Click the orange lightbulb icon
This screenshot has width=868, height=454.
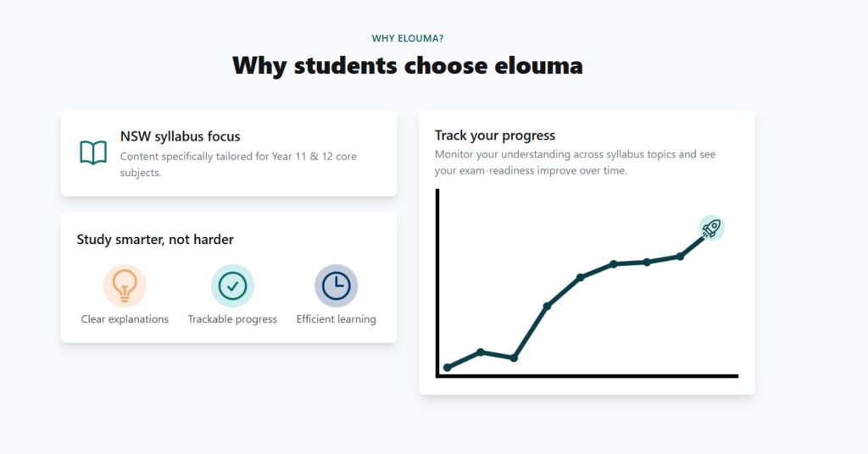[x=125, y=285]
